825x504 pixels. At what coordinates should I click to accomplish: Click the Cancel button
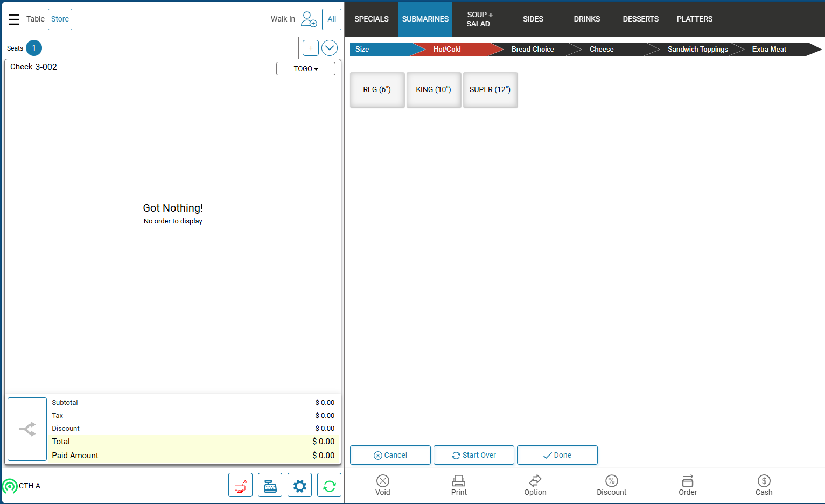[x=390, y=455]
